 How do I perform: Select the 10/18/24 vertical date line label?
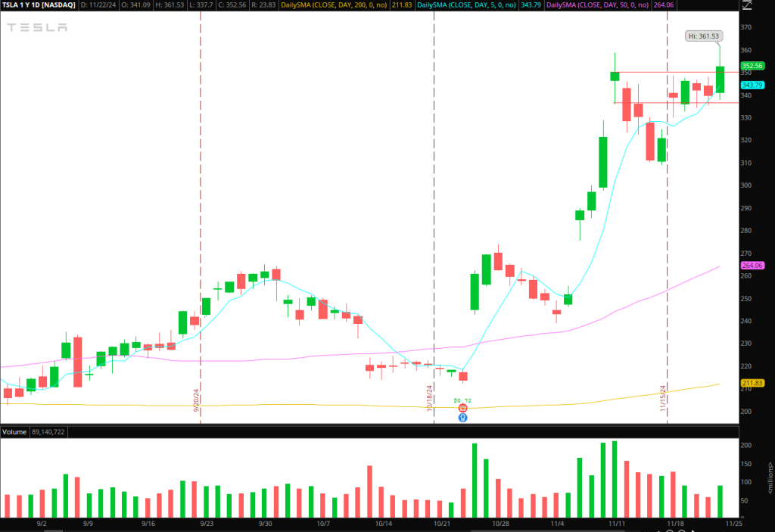[430, 399]
